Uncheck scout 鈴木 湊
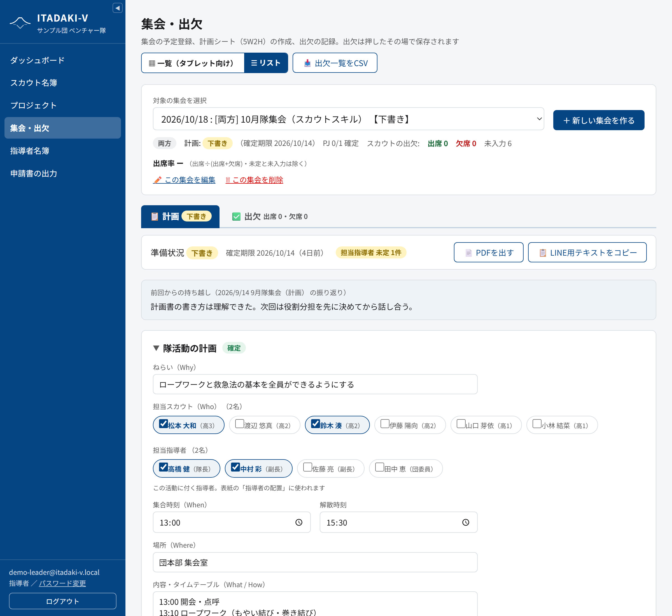 (x=315, y=424)
